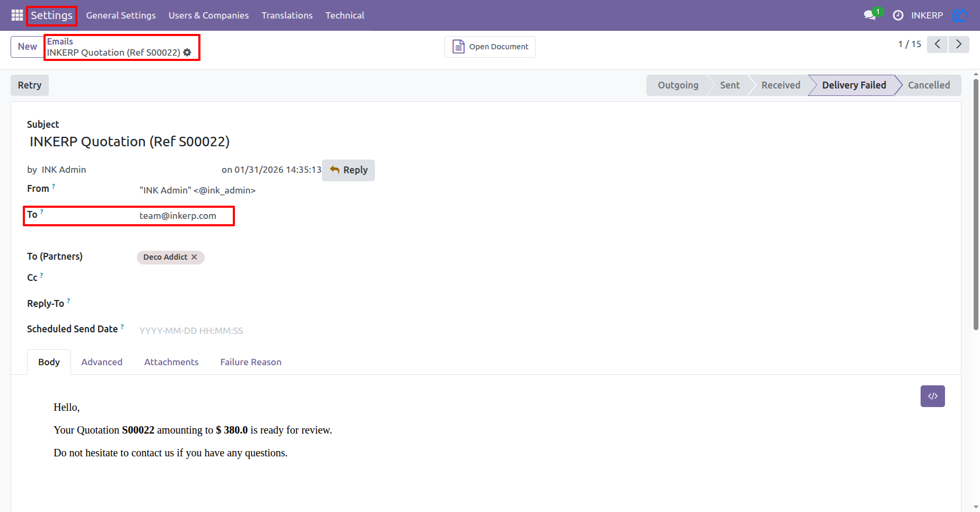Switch to the Failure Reason tab

click(x=251, y=362)
